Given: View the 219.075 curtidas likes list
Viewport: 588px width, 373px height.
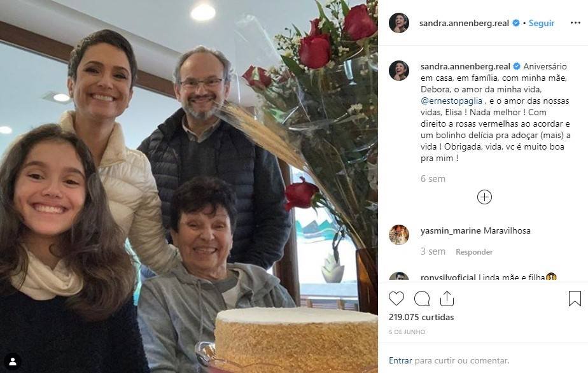Looking at the screenshot, I should (x=421, y=317).
